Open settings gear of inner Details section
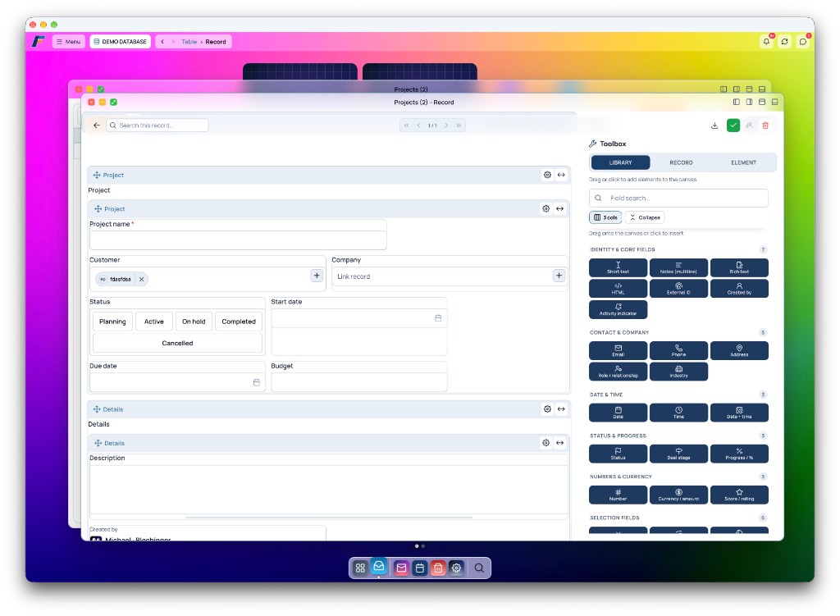Screen dimensions: 840x616 coord(546,442)
